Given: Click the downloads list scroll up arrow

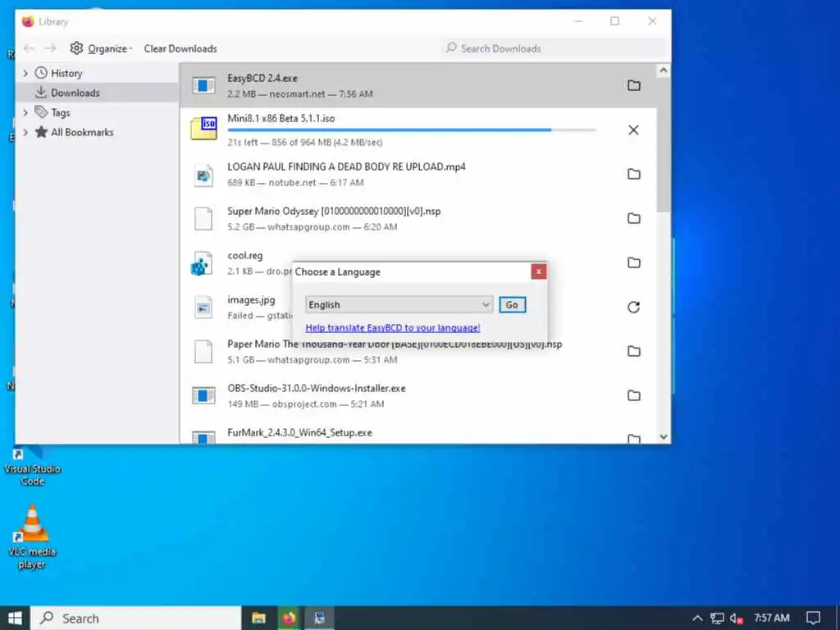Looking at the screenshot, I should [663, 71].
